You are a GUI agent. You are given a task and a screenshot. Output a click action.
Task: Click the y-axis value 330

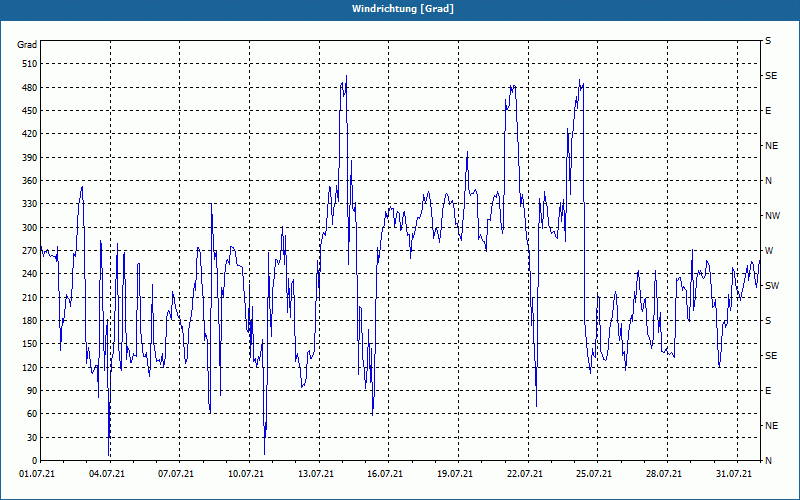tap(29, 204)
